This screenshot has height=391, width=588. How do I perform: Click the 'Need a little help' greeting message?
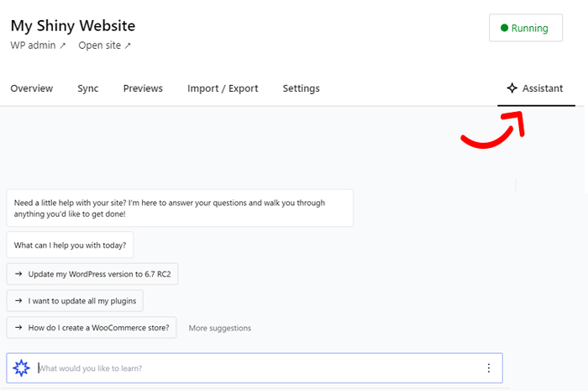(180, 208)
